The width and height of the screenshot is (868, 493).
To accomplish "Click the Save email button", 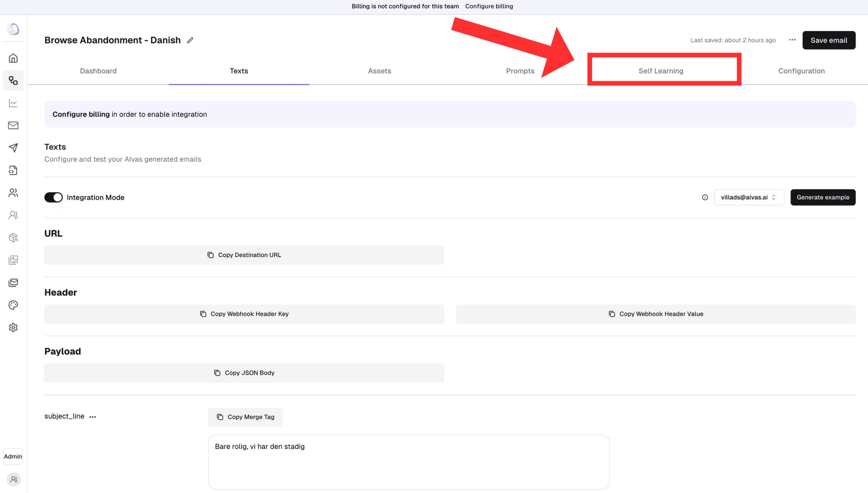I will click(x=829, y=40).
